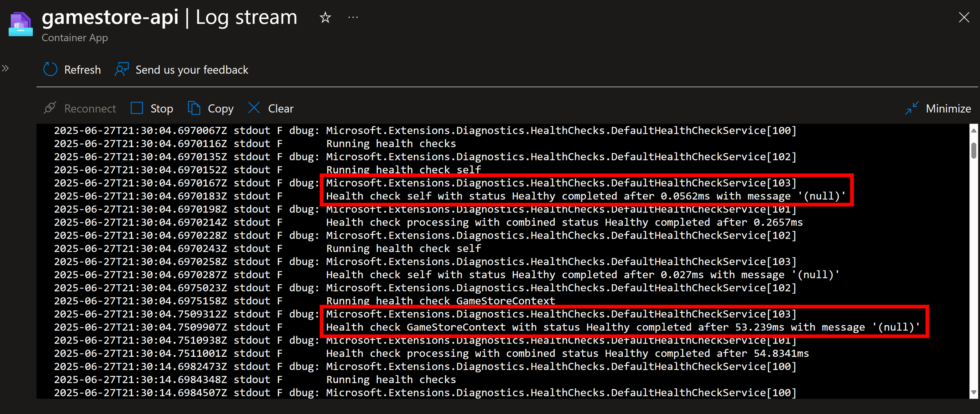Click 'Running health check GameStoreContext' line
Image resolution: width=980 pixels, height=414 pixels.
[441, 301]
